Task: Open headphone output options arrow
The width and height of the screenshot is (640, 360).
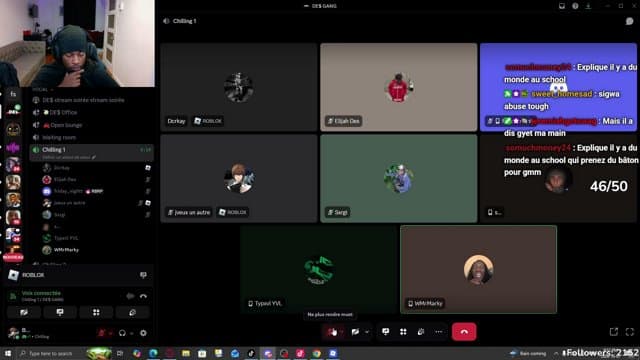Action: click(x=131, y=333)
